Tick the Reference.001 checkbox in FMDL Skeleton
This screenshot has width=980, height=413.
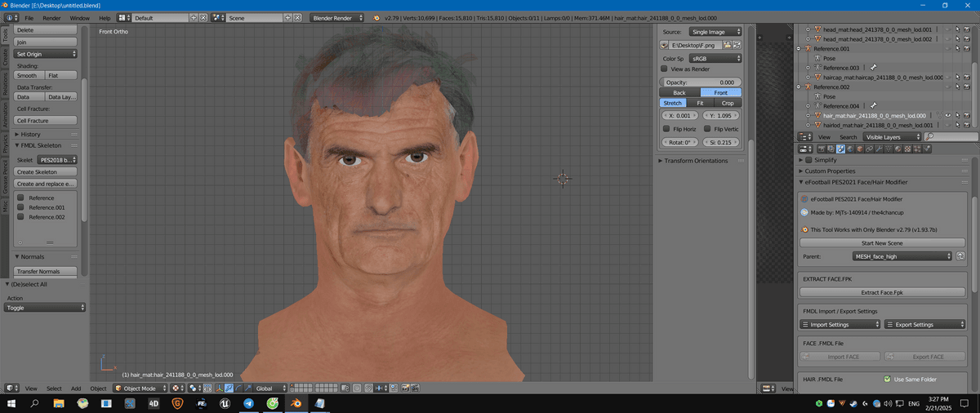pos(20,207)
